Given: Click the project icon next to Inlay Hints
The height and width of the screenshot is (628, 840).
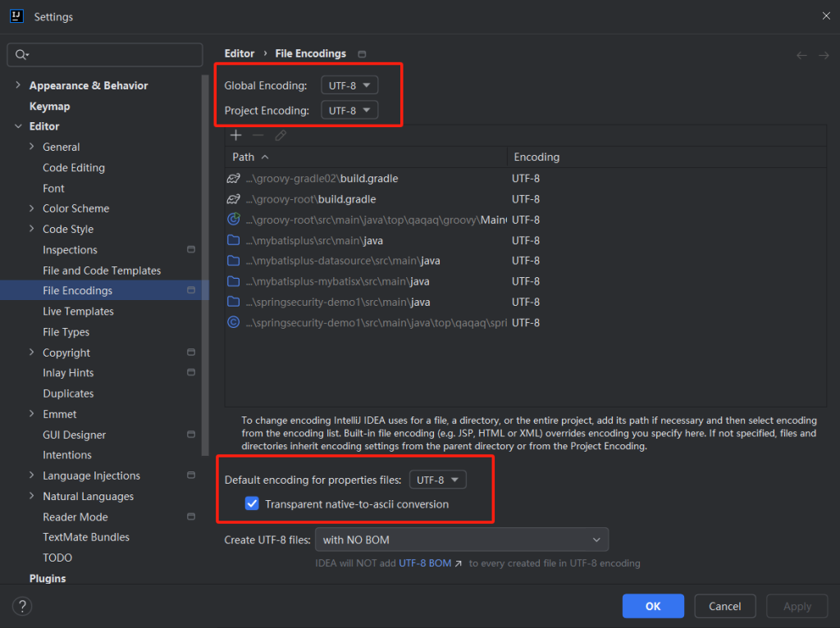Looking at the screenshot, I should click(x=191, y=373).
